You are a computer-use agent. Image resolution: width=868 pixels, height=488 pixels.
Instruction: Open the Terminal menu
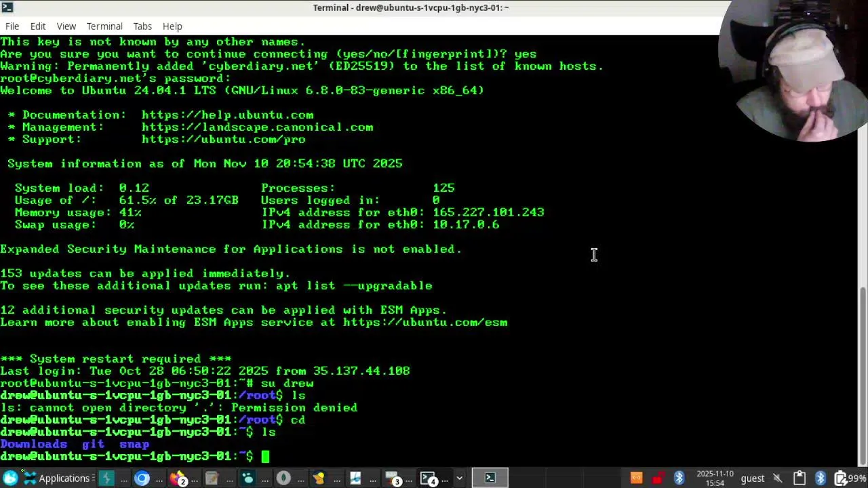pyautogui.click(x=104, y=26)
